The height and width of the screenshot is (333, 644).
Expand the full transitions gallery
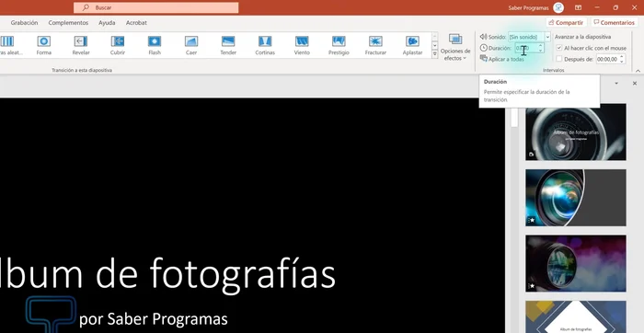click(x=434, y=54)
